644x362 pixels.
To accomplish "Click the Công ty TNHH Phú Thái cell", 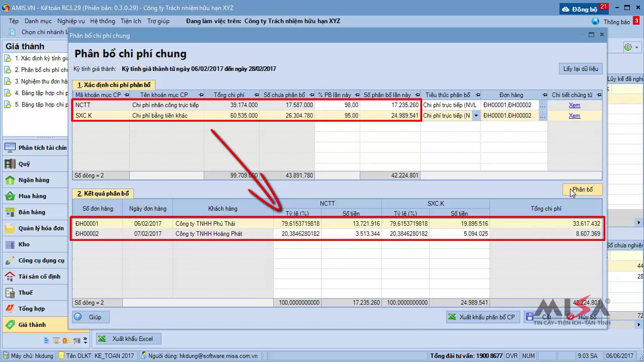I will 223,224.
